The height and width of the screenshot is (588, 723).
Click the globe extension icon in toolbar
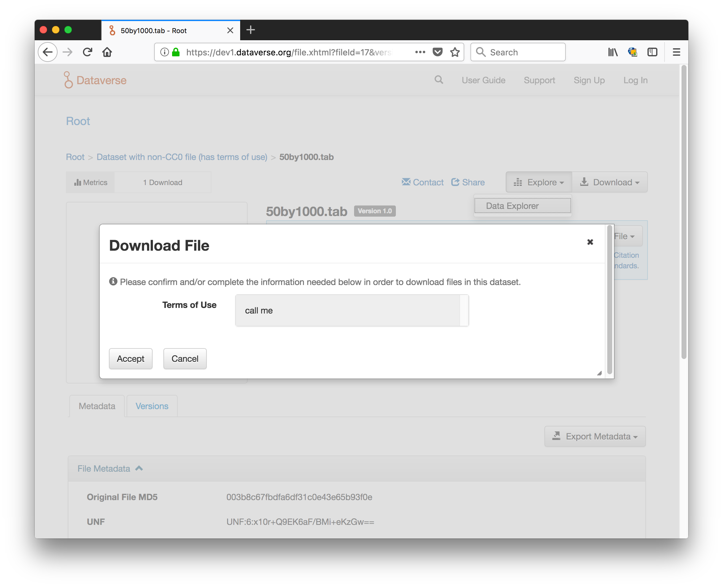pyautogui.click(x=632, y=52)
